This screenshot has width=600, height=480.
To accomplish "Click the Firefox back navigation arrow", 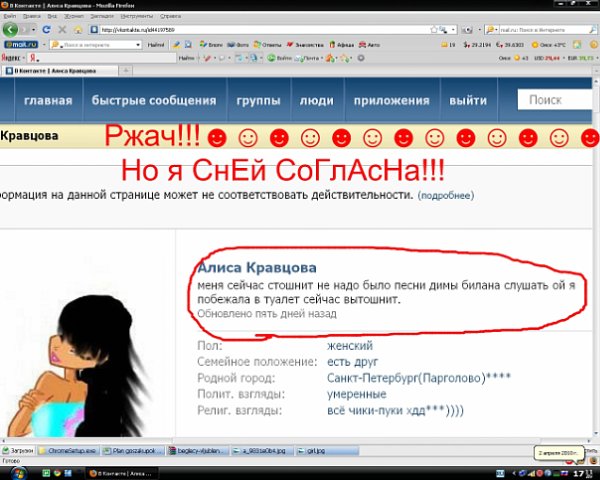I will (13, 29).
